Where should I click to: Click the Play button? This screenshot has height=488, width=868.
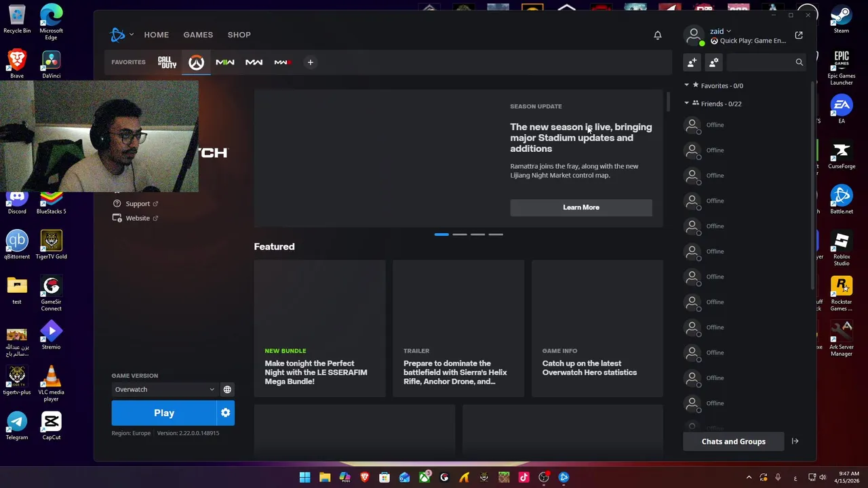(x=164, y=413)
